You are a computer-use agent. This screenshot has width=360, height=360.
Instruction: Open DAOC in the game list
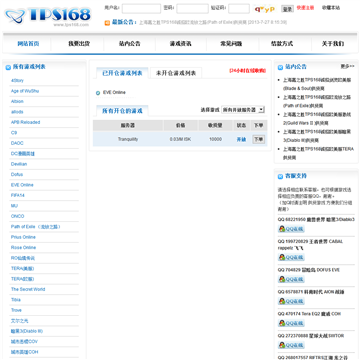point(17,143)
